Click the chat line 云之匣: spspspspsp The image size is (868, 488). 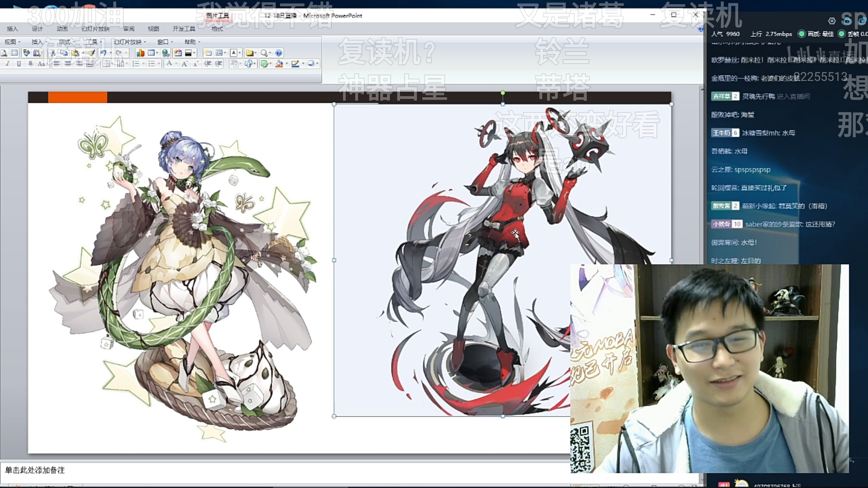[x=741, y=169]
